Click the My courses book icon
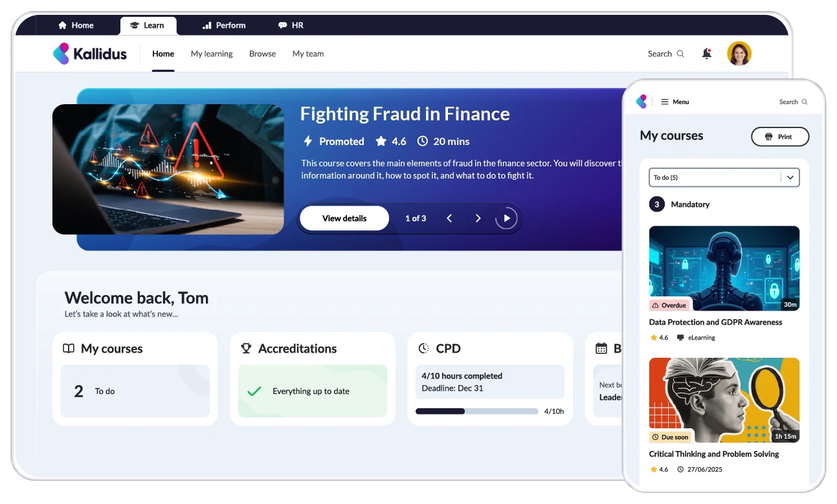The image size is (837, 504). [69, 348]
